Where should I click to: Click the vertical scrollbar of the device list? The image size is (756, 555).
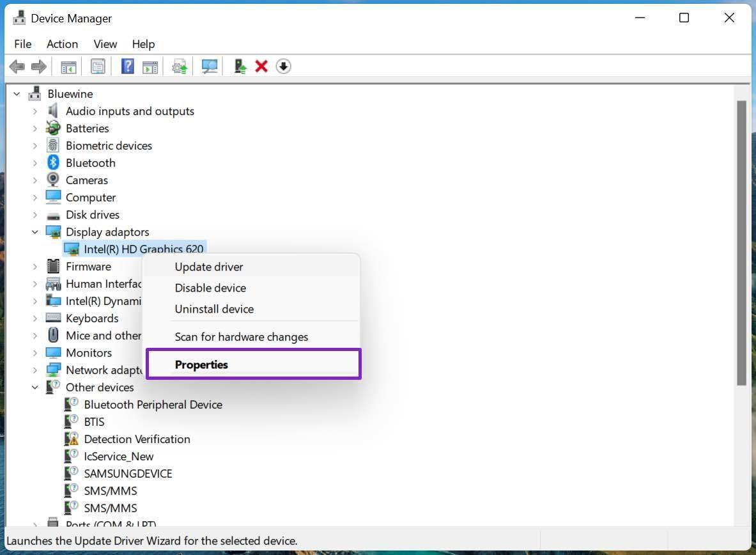pos(741,243)
